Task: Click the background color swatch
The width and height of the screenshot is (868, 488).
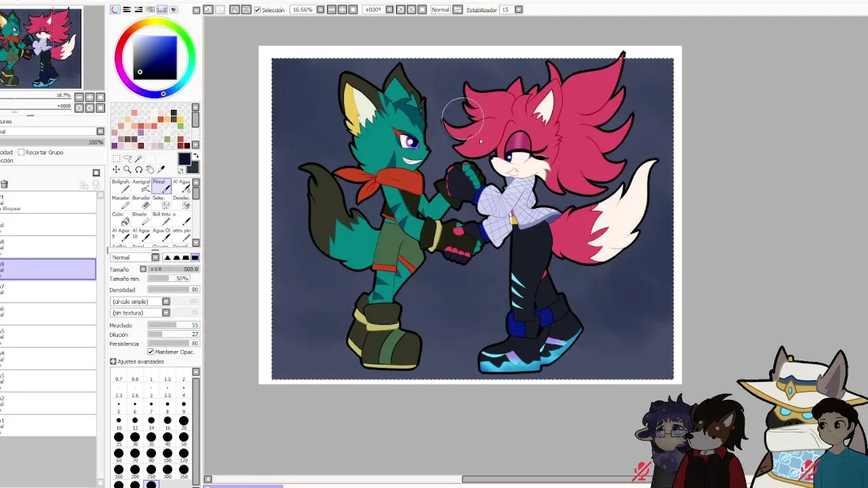Action: pos(195,167)
